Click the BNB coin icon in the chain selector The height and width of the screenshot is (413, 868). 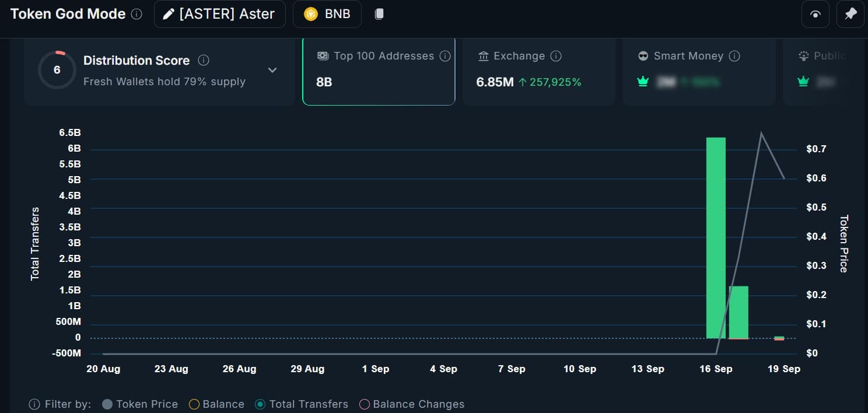point(311,13)
